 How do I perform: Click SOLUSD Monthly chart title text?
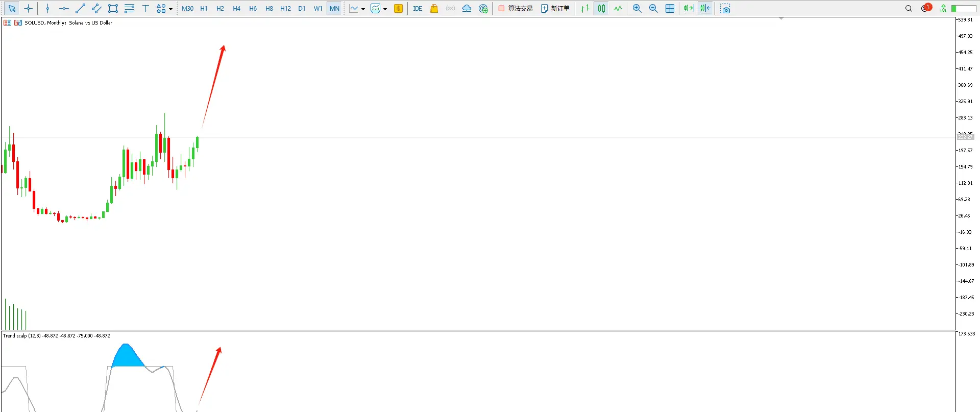coord(68,22)
